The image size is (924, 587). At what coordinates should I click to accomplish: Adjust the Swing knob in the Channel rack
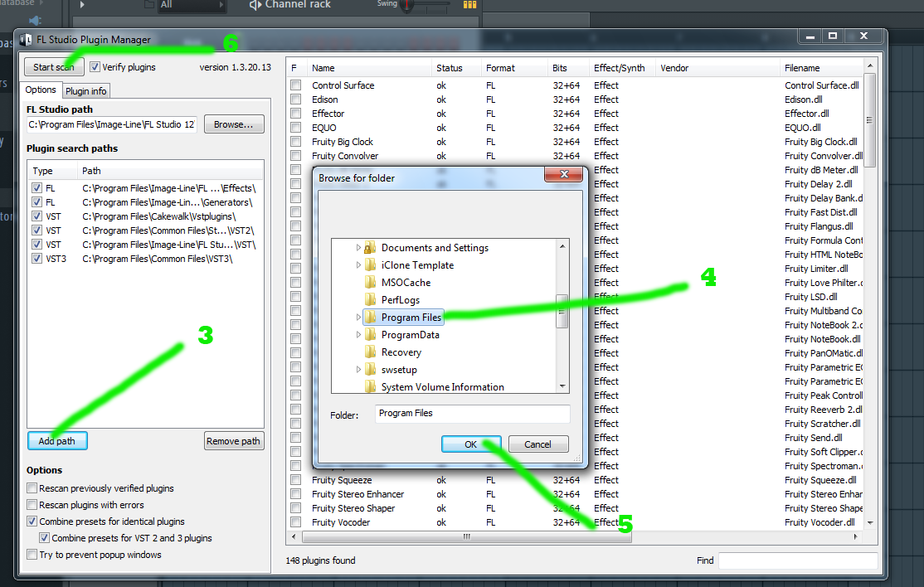point(406,5)
